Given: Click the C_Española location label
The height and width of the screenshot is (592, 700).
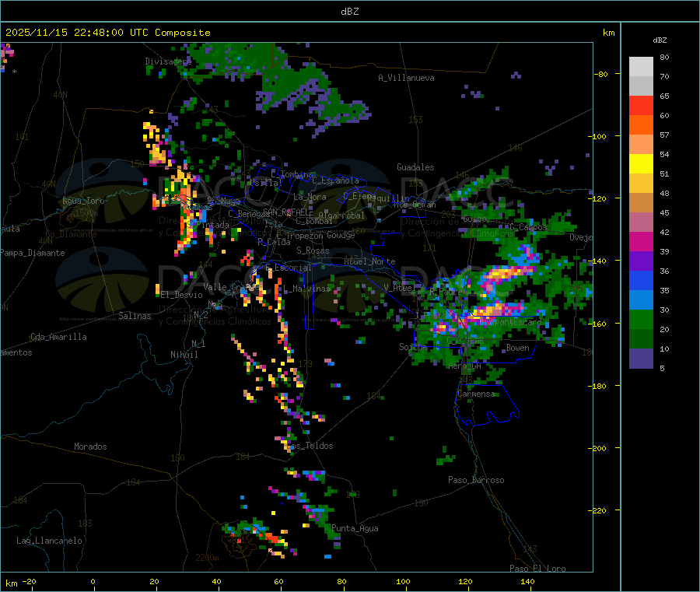Looking at the screenshot, I should 336,180.
